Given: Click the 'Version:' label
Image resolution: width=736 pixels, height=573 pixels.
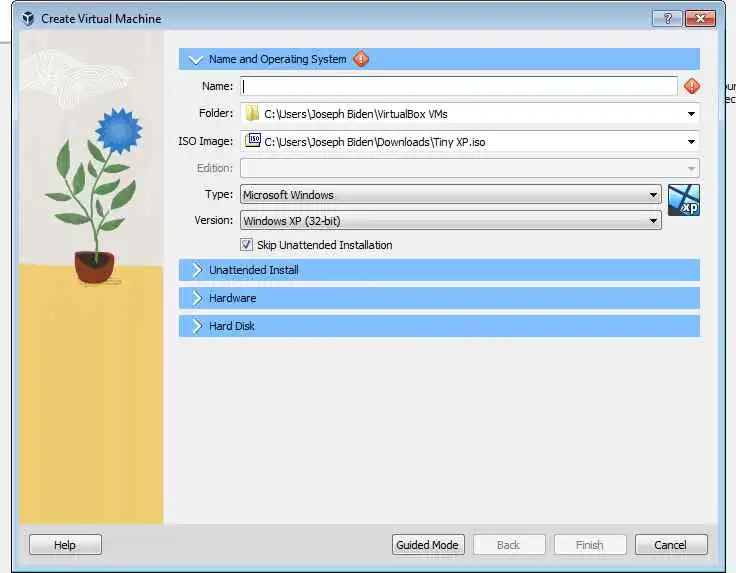Looking at the screenshot, I should (214, 220).
